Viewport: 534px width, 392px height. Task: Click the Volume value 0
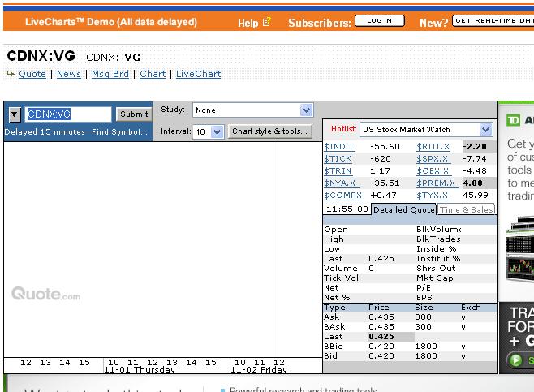coord(371,269)
